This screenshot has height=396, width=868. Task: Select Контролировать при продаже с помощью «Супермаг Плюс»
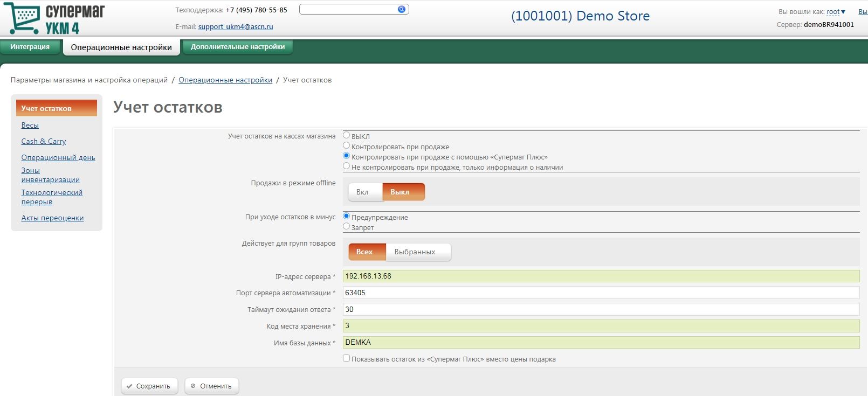[x=347, y=156]
